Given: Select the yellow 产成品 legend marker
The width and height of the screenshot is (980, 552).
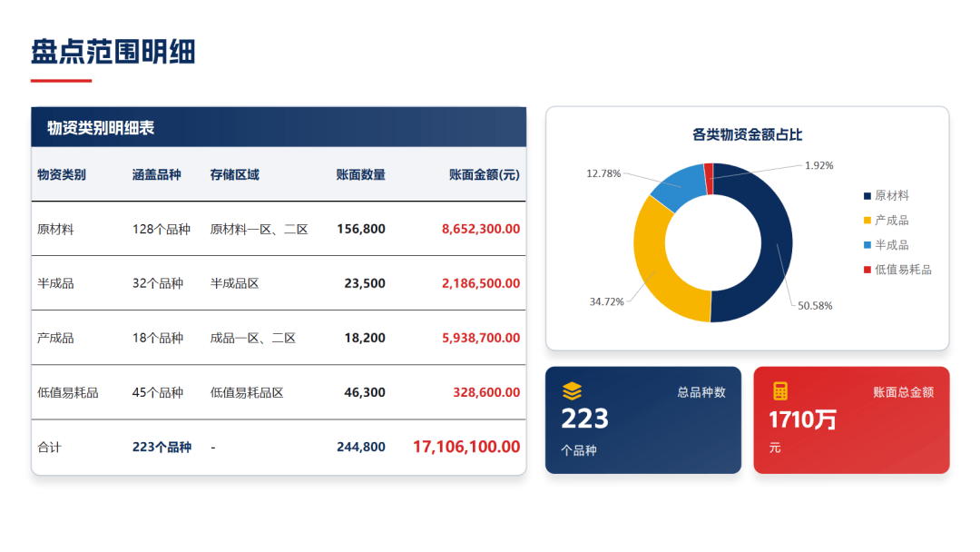Looking at the screenshot, I should pyautogui.click(x=867, y=221).
